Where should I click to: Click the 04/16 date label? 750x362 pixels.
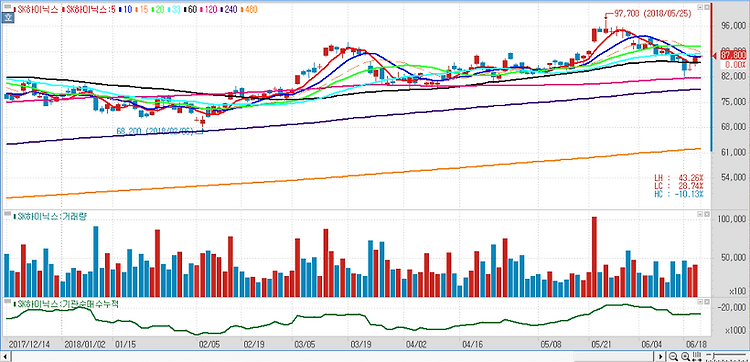[473, 344]
